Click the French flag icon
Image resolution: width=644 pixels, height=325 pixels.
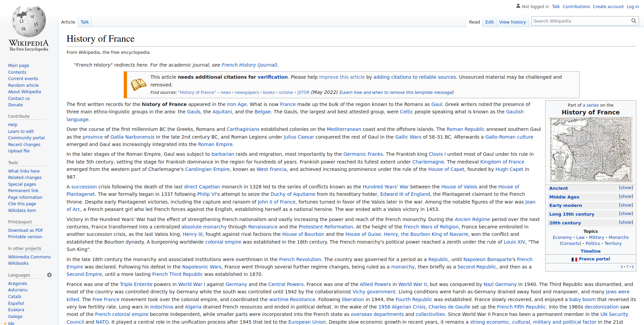pyautogui.click(x=574, y=259)
